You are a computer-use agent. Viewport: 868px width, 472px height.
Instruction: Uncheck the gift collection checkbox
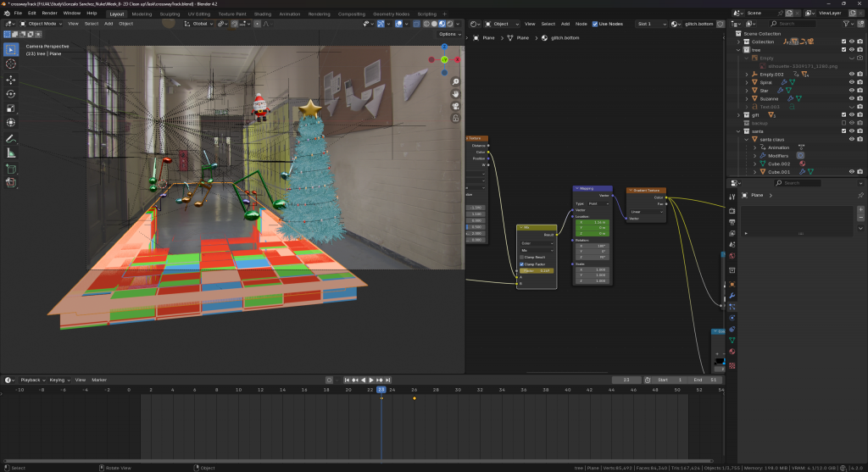coord(843,115)
